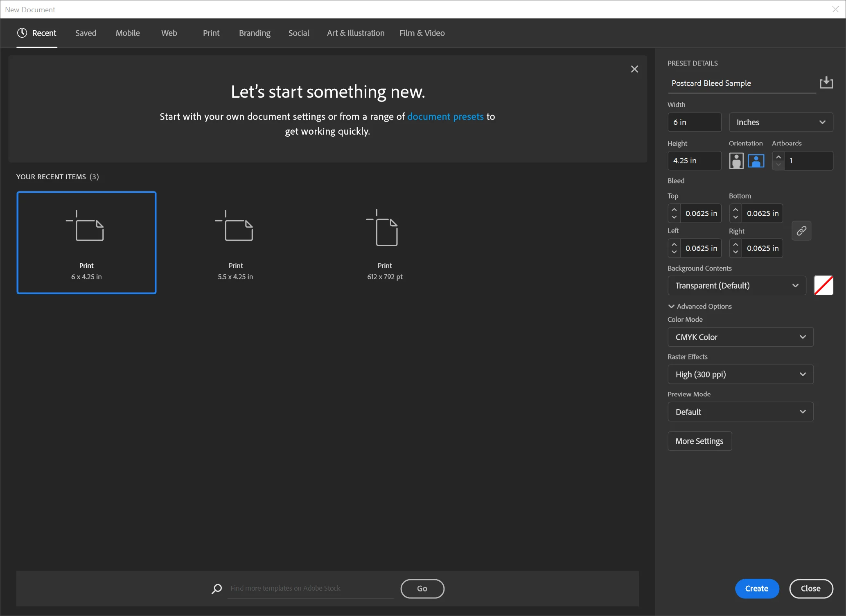Open the document presets link
This screenshot has height=616, width=846.
pos(445,116)
